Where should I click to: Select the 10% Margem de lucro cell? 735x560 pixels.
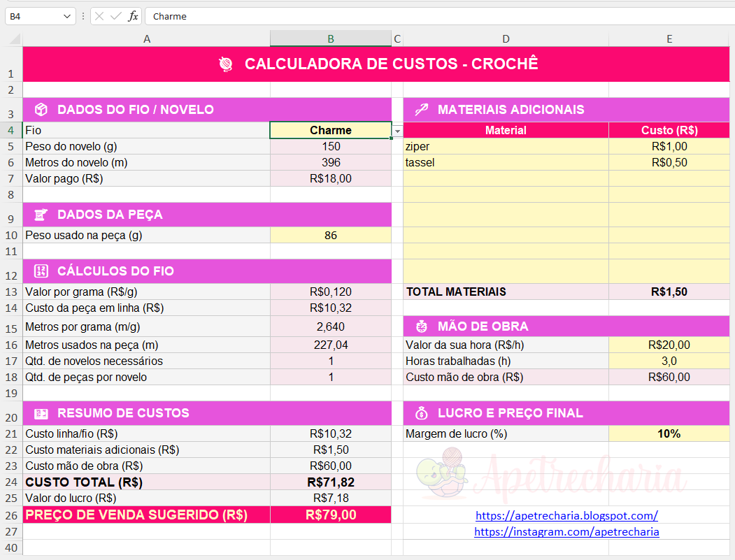669,434
